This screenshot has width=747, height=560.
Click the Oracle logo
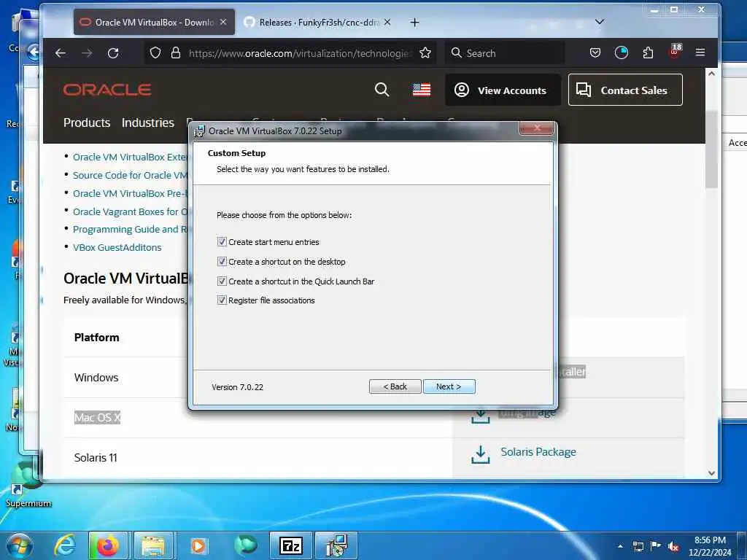point(107,90)
